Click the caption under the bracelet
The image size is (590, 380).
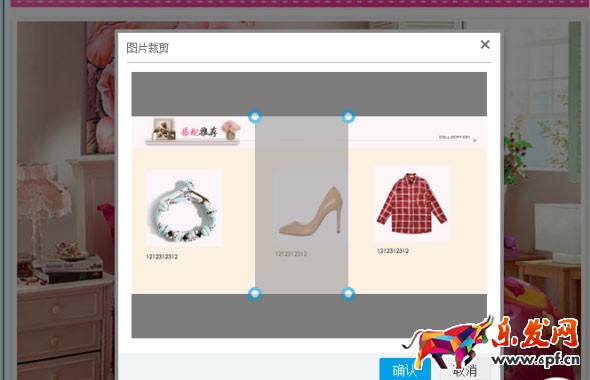(162, 257)
